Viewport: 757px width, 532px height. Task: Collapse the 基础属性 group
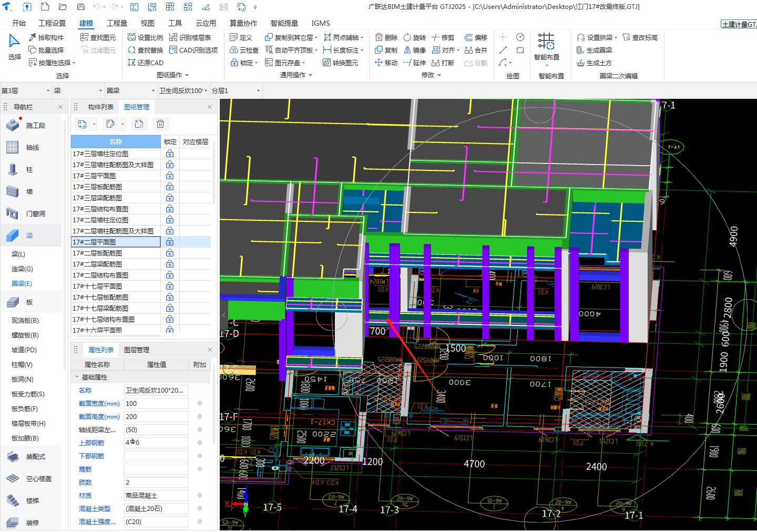pyautogui.click(x=77, y=377)
